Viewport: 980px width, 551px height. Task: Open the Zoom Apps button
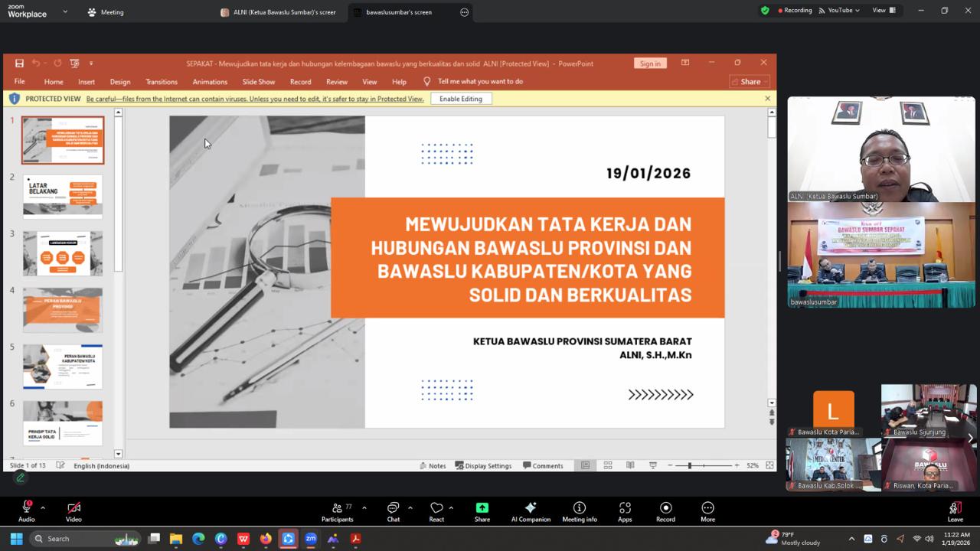tap(625, 511)
